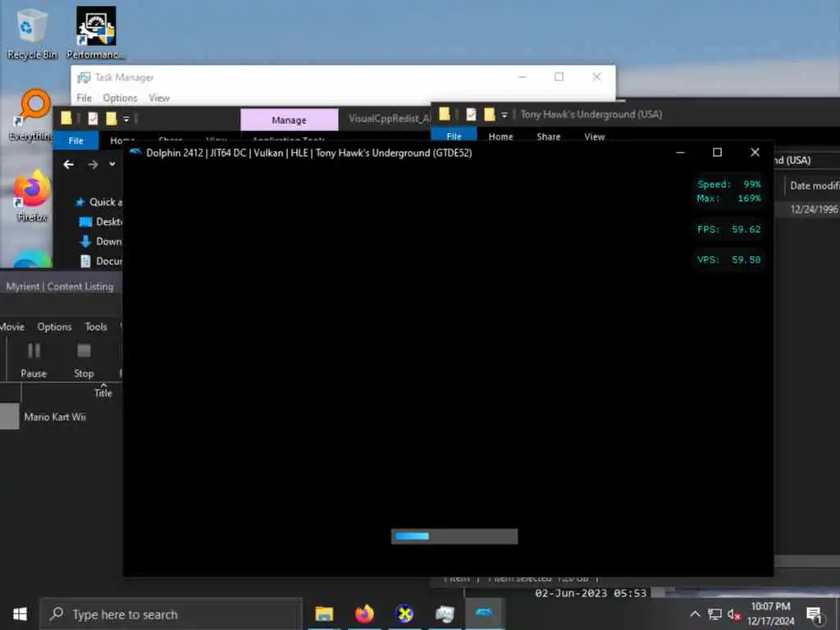The image size is (840, 630).
Task: Click the Dolphin logo in game window title bar
Action: (135, 153)
